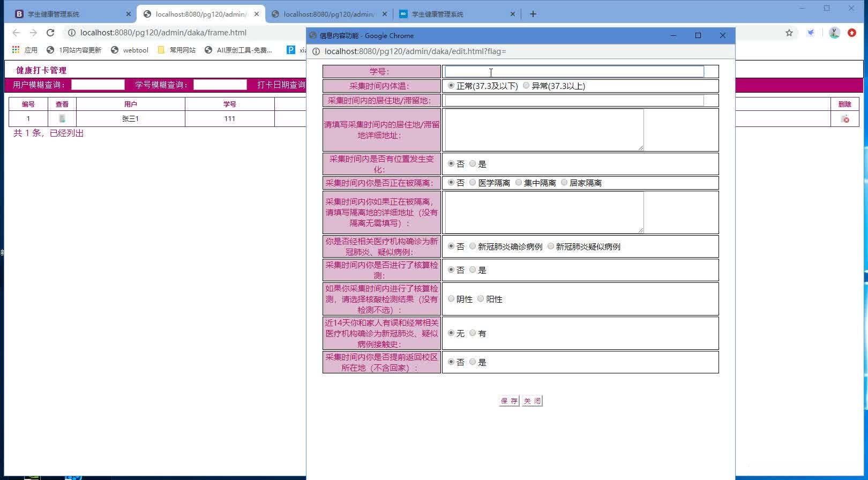The image size is (868, 480).
Task: Click the 学号模糊查询 search field
Action: (x=220, y=85)
